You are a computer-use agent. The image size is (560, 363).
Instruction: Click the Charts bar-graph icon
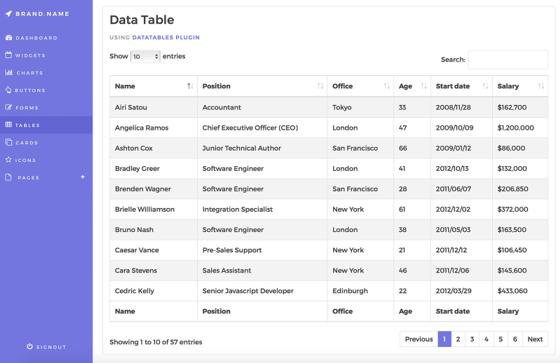(9, 73)
